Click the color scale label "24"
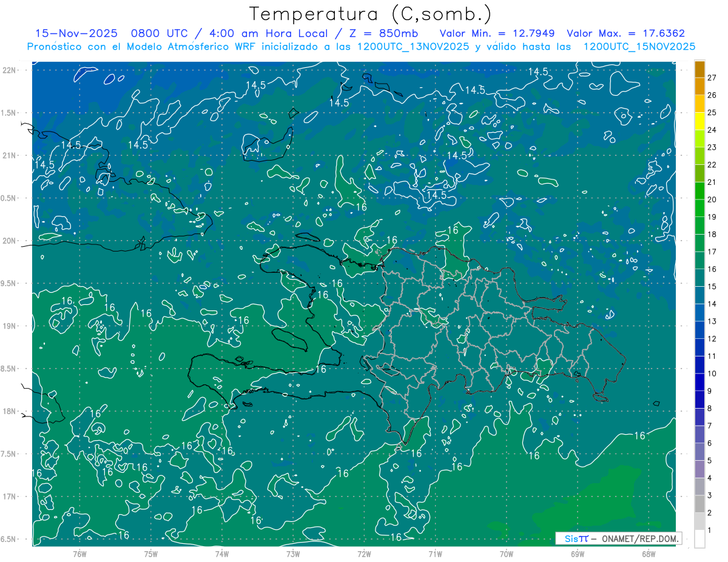 pos(712,130)
